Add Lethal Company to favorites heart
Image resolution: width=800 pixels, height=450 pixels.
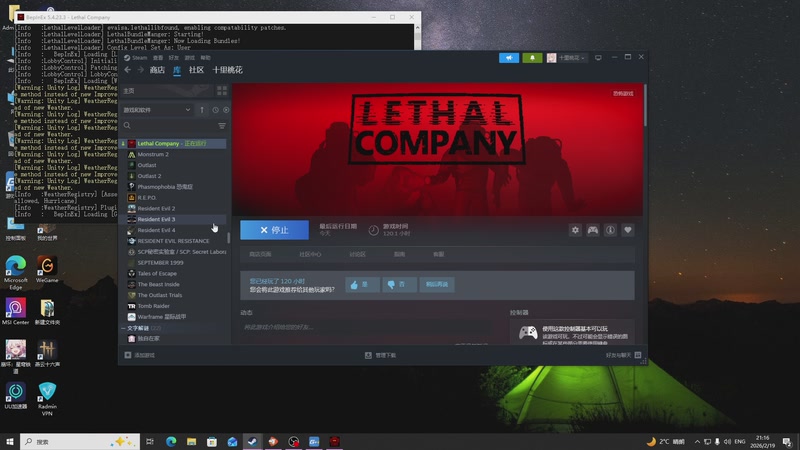click(x=628, y=230)
